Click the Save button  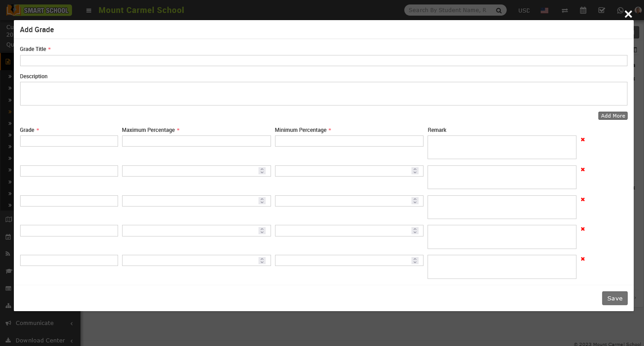[x=614, y=298]
